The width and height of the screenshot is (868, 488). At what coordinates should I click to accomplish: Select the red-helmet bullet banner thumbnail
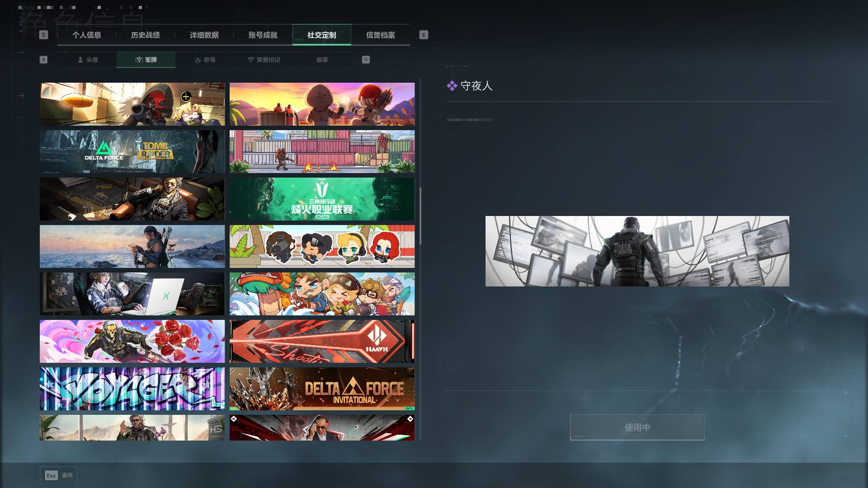click(132, 104)
